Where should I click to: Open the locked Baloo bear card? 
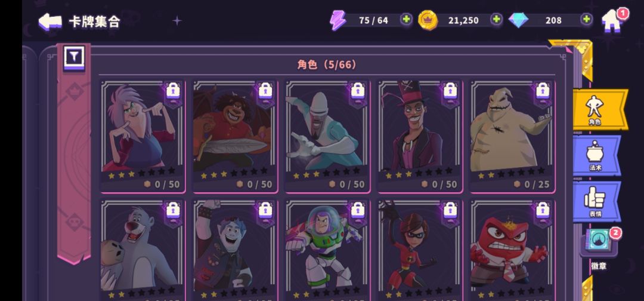point(143,250)
